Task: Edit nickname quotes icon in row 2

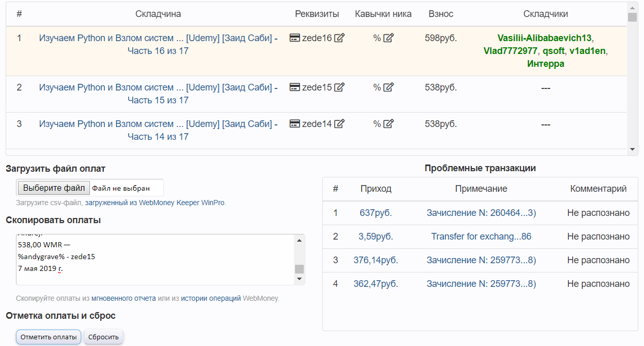Action: (x=389, y=87)
